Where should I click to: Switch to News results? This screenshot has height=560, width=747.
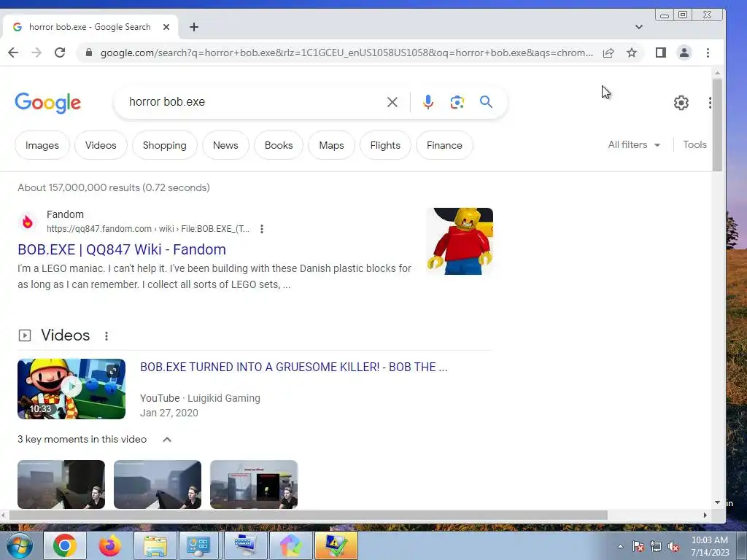pos(225,145)
